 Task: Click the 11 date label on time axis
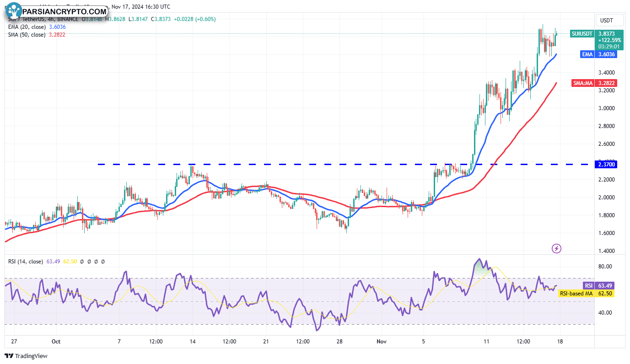[x=487, y=342]
